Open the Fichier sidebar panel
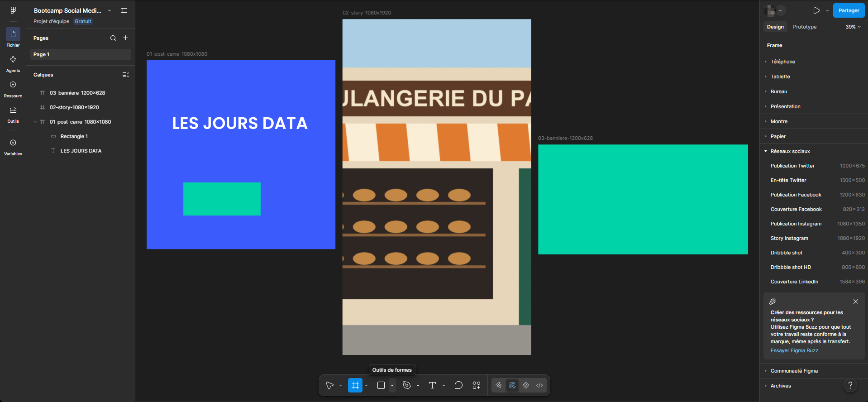 point(13,38)
